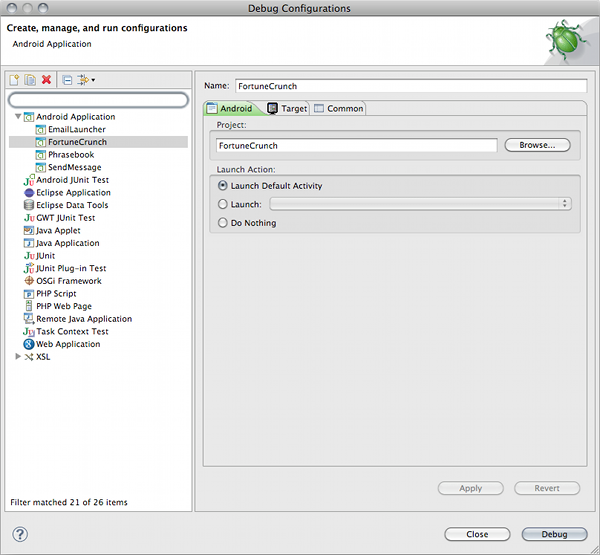Click the Duplicate launch configuration icon
Screen dimensions: 600x555
pos(30,80)
